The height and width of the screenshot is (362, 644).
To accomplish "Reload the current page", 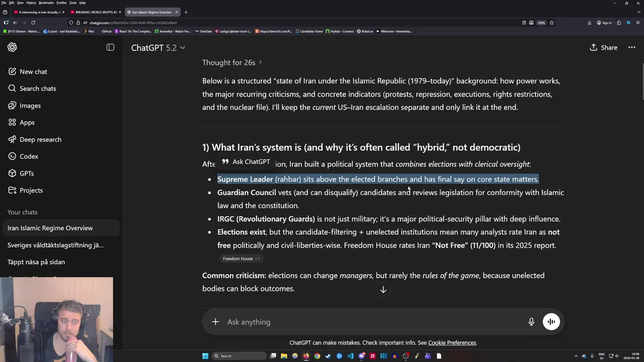I will 33,23.
